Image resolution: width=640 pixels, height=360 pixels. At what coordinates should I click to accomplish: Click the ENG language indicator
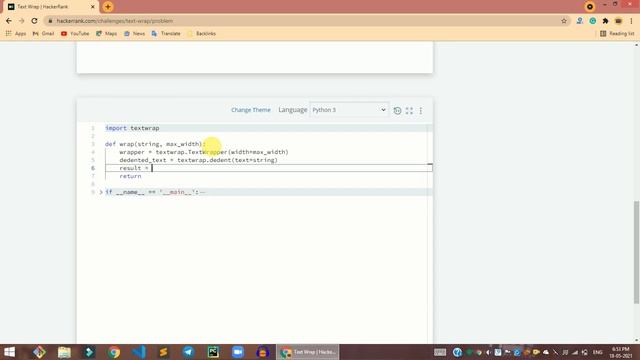(598, 352)
